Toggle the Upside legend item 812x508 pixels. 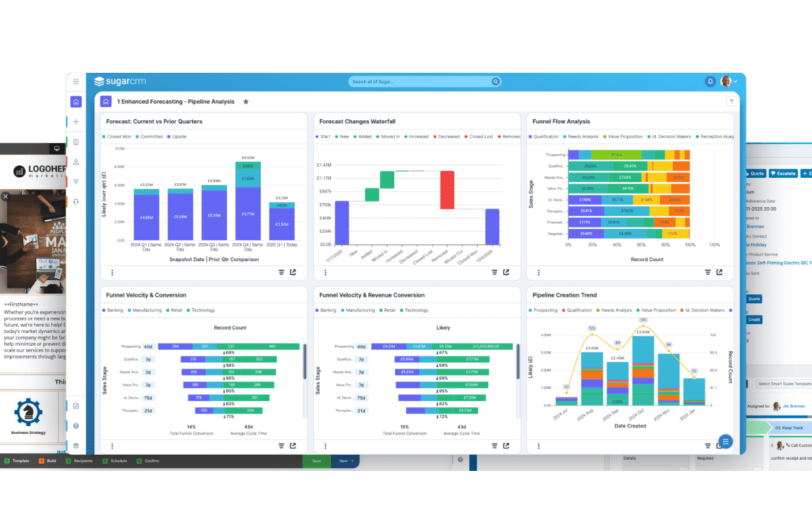pos(176,137)
